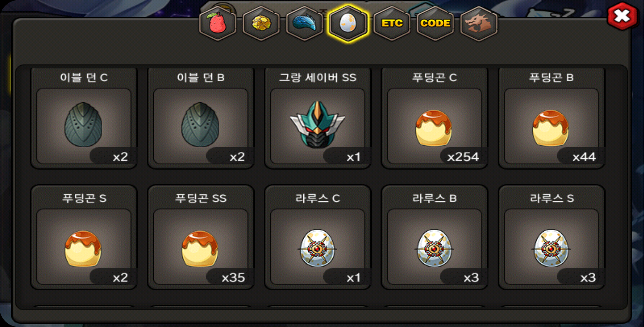Click the x35 count on 푸딩곤 SS

coord(233,278)
